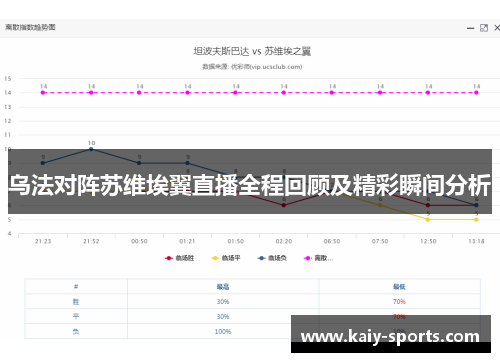The width and height of the screenshot is (500, 362).
Task: Click the data source line vip.ucsclub.com
Action: (x=252, y=67)
